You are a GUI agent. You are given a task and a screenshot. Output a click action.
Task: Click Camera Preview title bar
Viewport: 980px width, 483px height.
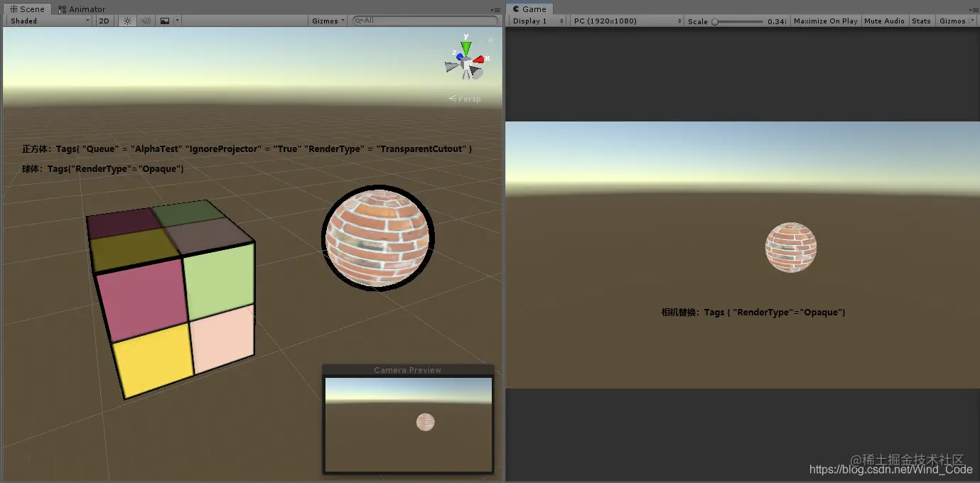pyautogui.click(x=408, y=370)
